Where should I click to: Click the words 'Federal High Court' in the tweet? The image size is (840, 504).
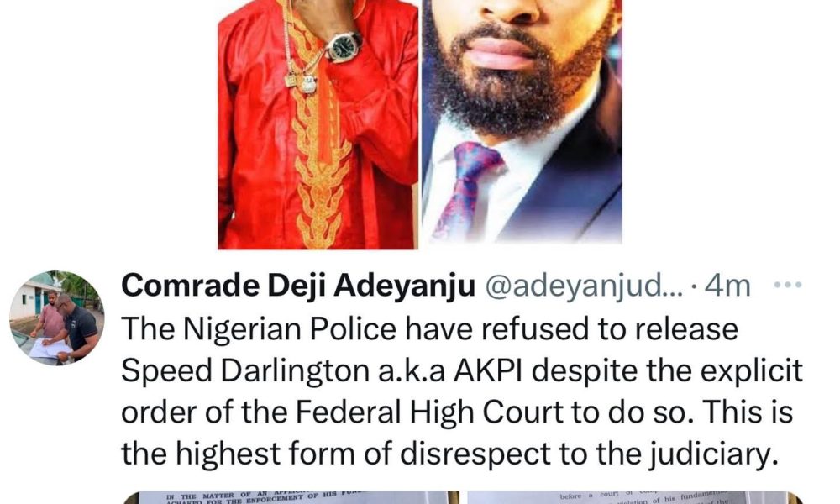[x=429, y=412]
